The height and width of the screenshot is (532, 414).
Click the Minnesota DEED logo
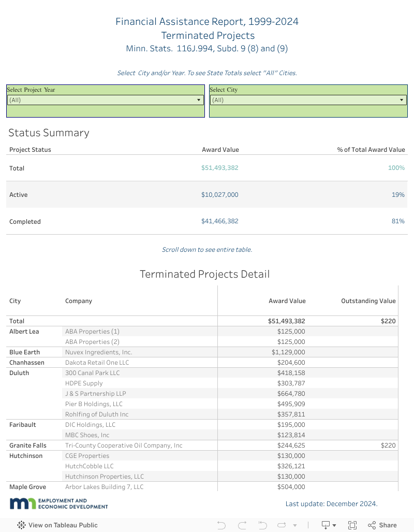tap(58, 504)
